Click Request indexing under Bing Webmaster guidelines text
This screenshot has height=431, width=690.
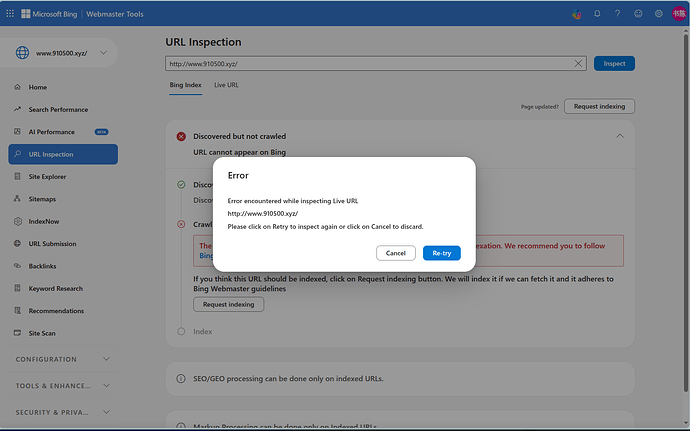228,304
